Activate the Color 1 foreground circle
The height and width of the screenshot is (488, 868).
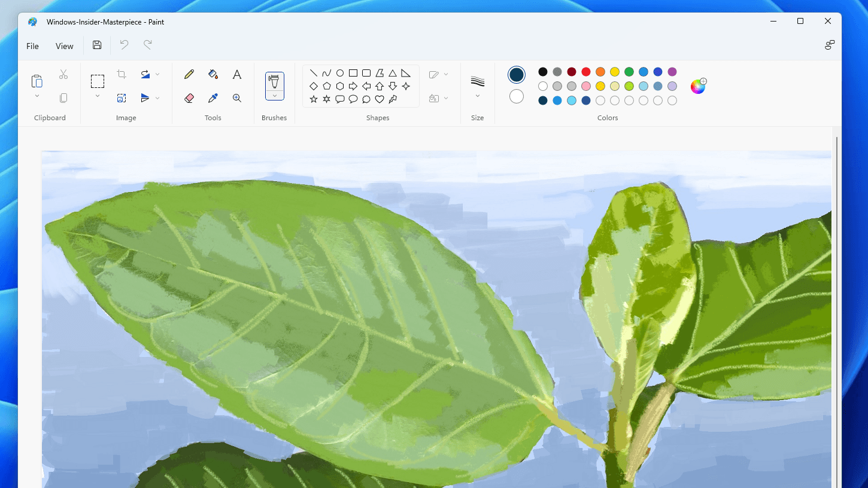pos(517,75)
